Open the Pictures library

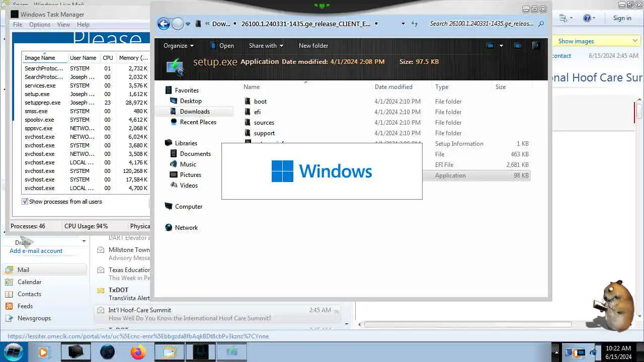click(x=191, y=175)
